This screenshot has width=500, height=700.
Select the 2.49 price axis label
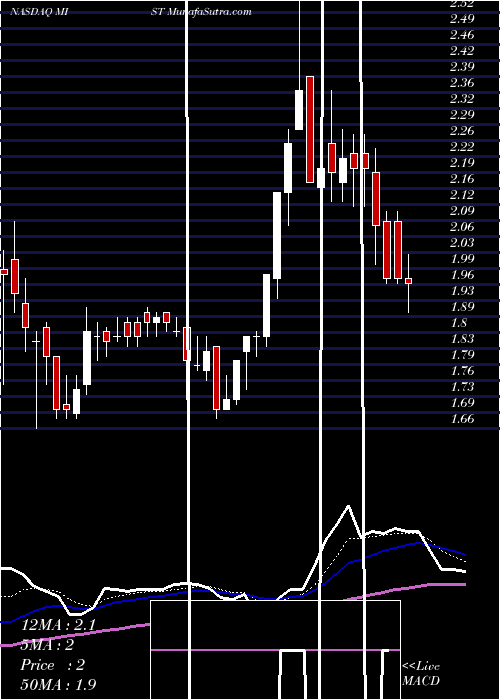coord(462,19)
